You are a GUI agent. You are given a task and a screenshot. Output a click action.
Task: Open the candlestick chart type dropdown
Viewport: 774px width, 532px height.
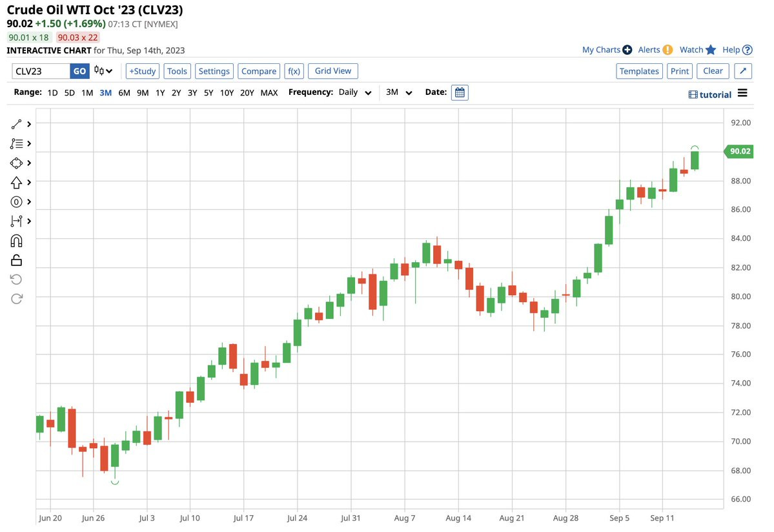[x=103, y=71]
